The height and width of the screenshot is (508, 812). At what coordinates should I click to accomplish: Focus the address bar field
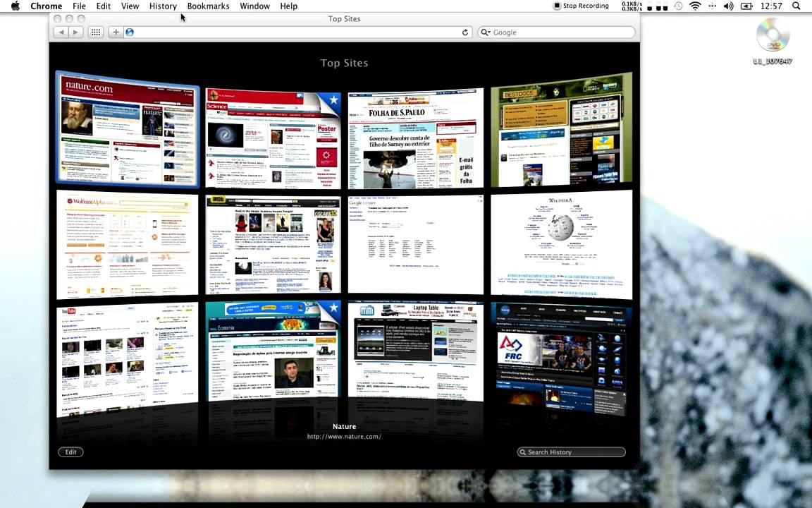click(x=297, y=32)
